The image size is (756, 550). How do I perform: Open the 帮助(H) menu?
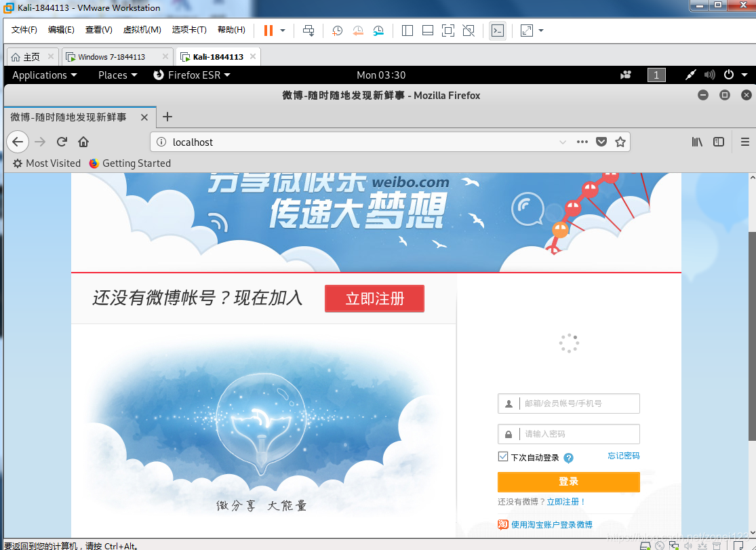[x=231, y=30]
